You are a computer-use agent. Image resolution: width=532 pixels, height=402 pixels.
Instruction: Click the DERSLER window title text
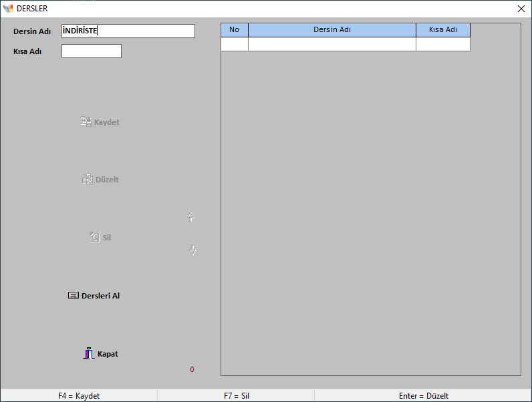point(32,9)
